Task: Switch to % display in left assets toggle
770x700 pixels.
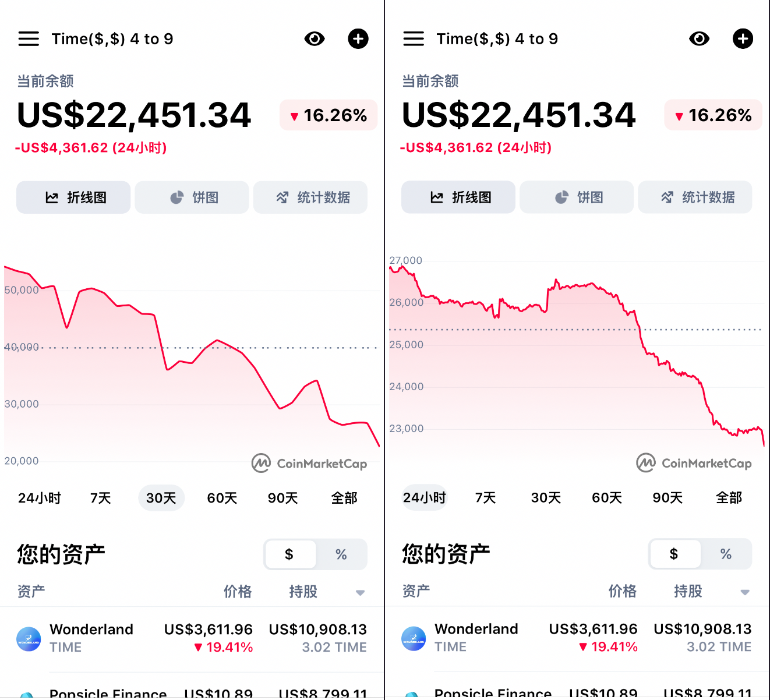Action: coord(341,554)
